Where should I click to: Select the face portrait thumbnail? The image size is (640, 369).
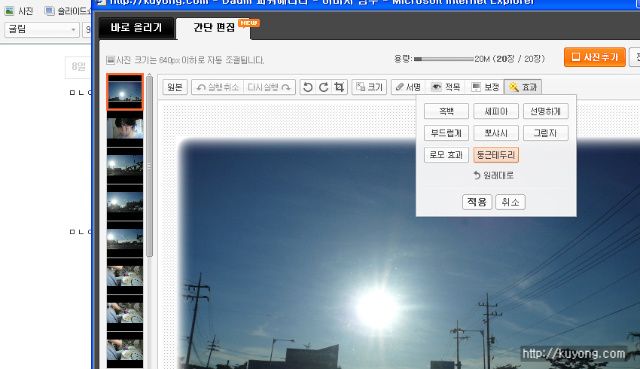click(x=125, y=129)
